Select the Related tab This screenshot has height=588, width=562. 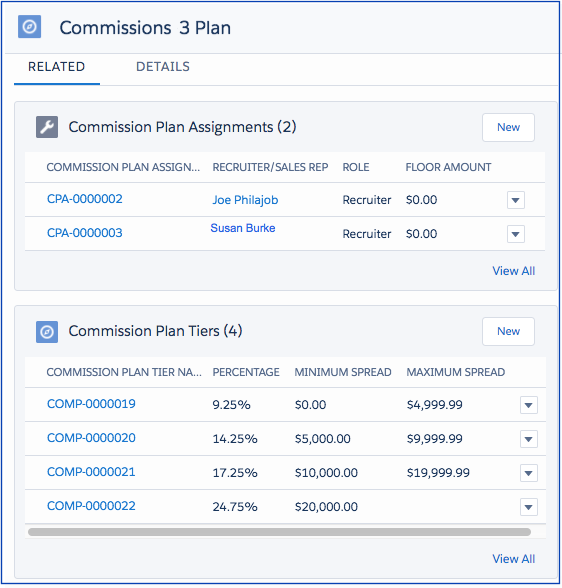57,67
